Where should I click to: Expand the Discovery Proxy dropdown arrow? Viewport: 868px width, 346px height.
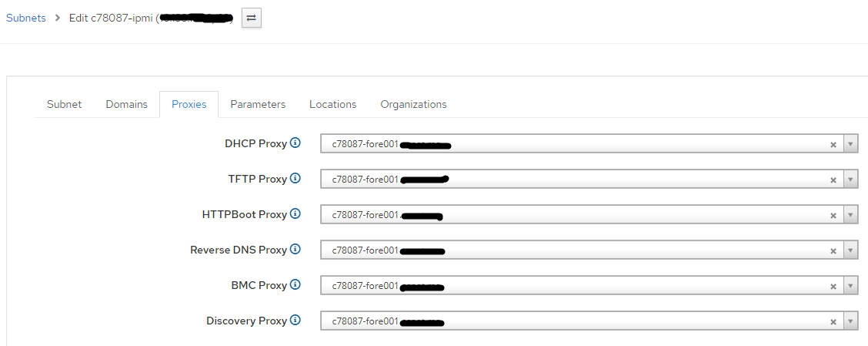pos(851,321)
